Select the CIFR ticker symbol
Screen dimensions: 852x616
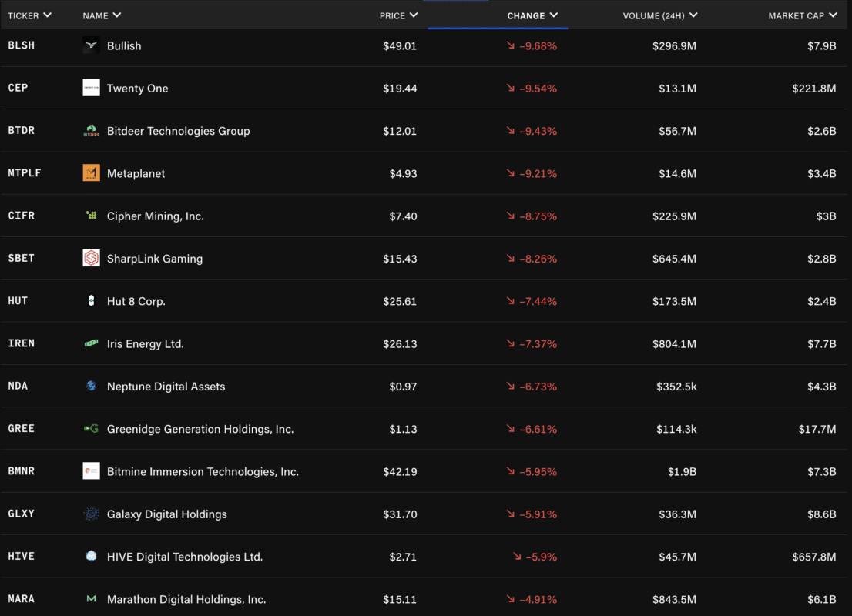[x=22, y=216]
